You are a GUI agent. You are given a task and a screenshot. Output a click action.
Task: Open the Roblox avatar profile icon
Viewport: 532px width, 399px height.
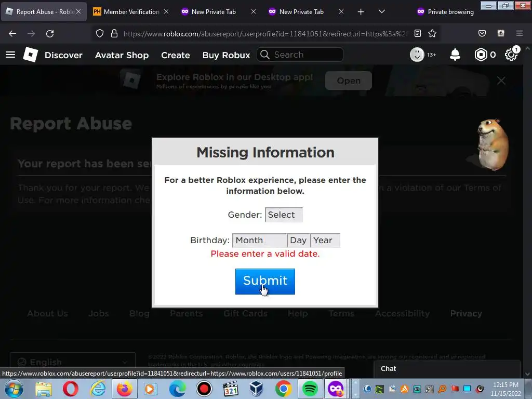click(417, 55)
